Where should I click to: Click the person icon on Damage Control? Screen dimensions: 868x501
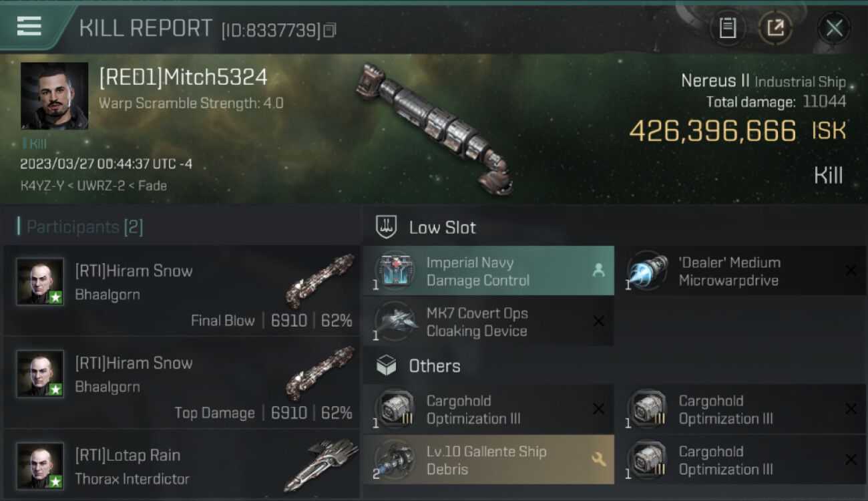click(x=598, y=270)
